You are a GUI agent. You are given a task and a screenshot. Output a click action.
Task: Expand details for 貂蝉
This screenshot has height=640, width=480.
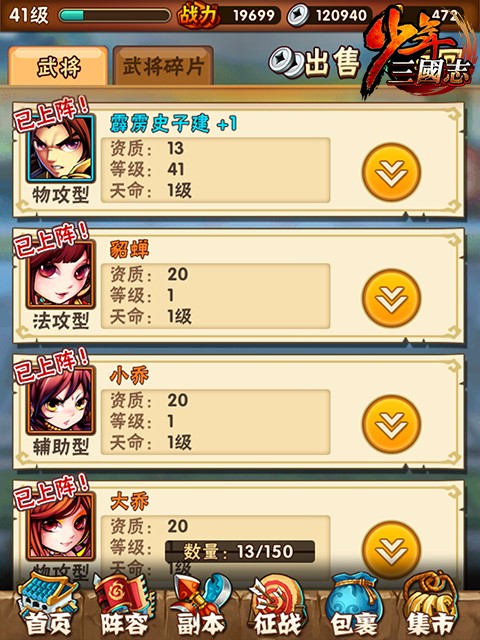[391, 298]
